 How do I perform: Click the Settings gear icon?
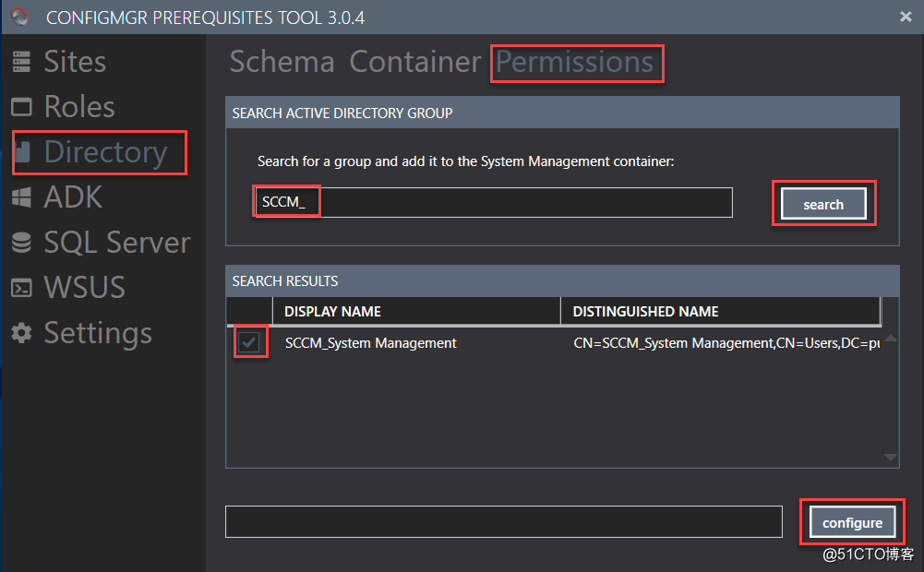[x=21, y=333]
